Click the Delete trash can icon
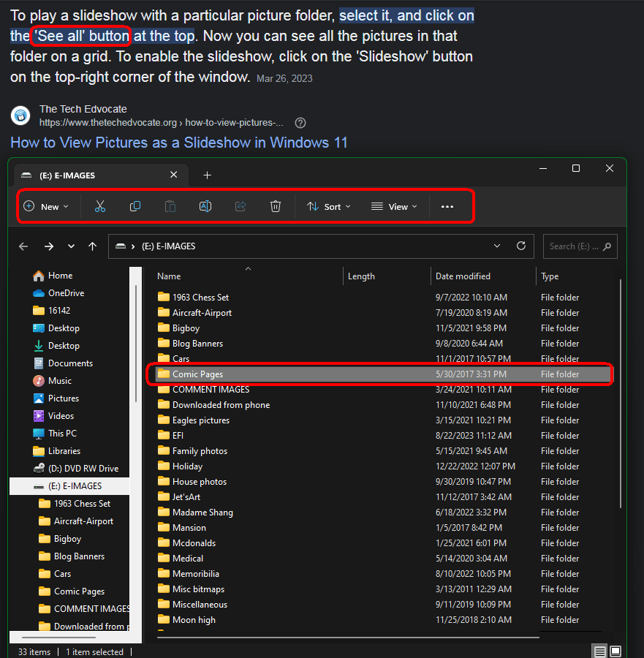644x658 pixels. pyautogui.click(x=276, y=206)
